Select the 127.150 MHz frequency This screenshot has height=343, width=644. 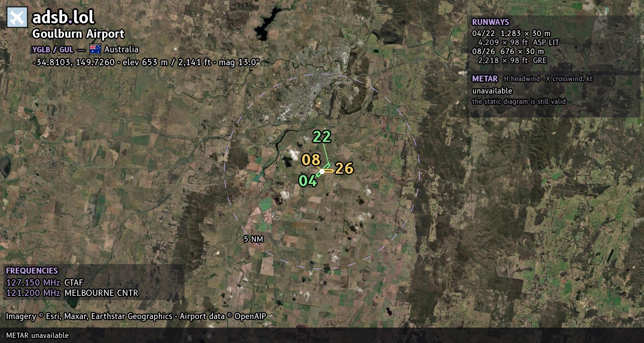(33, 283)
